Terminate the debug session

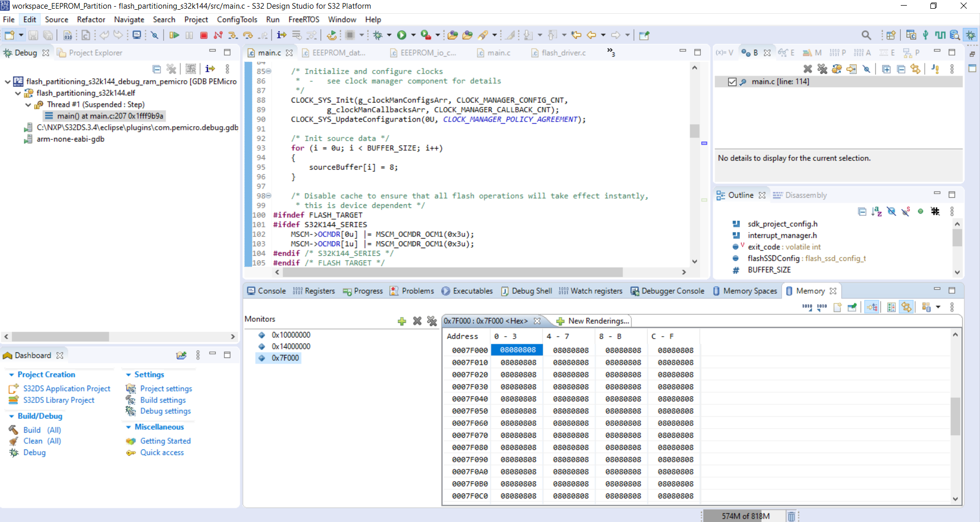point(203,35)
